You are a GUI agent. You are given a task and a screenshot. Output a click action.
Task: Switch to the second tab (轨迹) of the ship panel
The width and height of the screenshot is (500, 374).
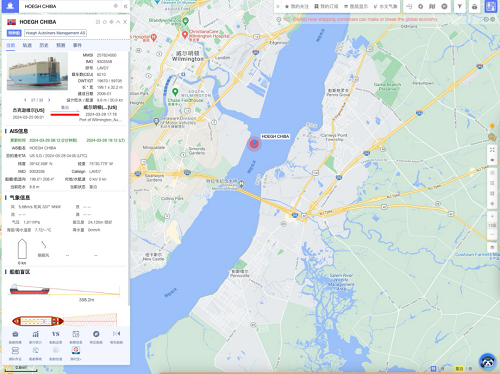[x=27, y=45]
